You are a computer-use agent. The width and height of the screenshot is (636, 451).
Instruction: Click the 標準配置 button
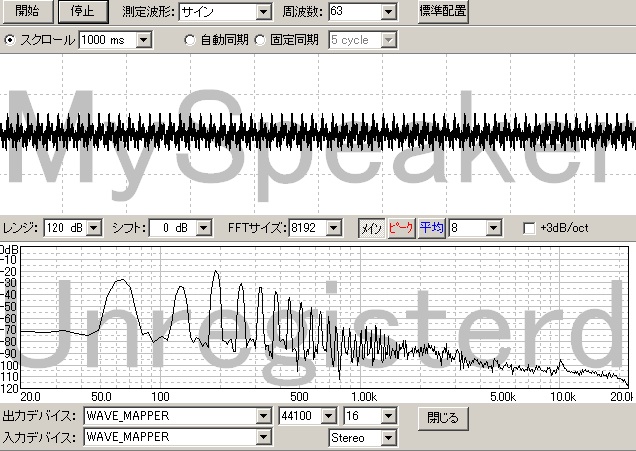[x=443, y=11]
